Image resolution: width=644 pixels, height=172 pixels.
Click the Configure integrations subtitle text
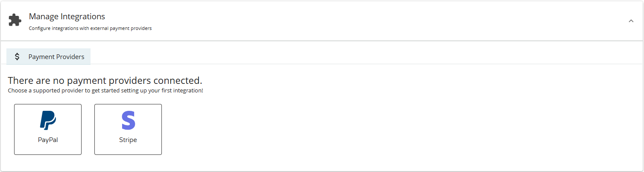(90, 29)
